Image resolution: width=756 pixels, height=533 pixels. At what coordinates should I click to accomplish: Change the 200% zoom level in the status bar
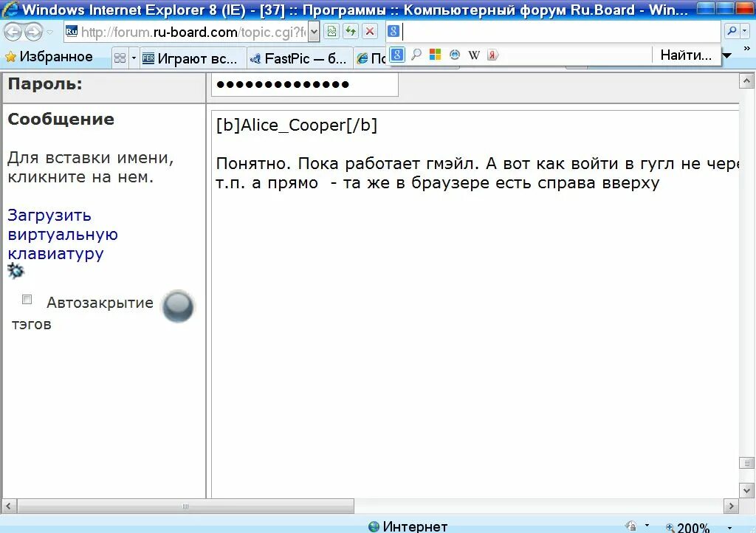pos(692,526)
